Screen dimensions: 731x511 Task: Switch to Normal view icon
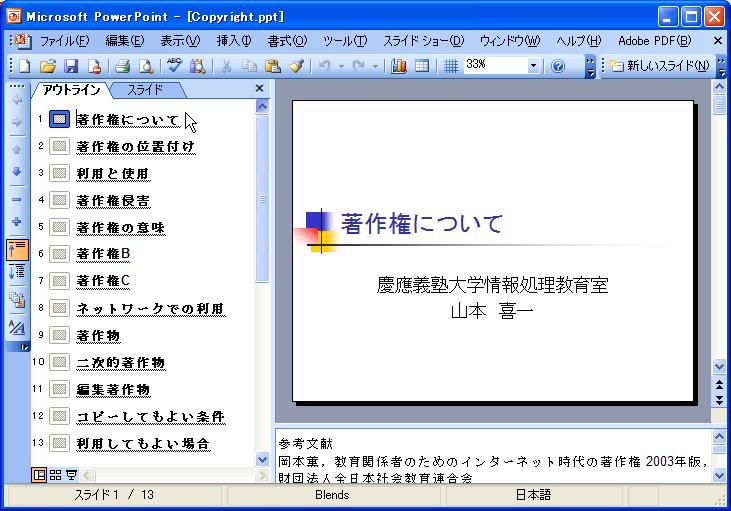pos(39,475)
